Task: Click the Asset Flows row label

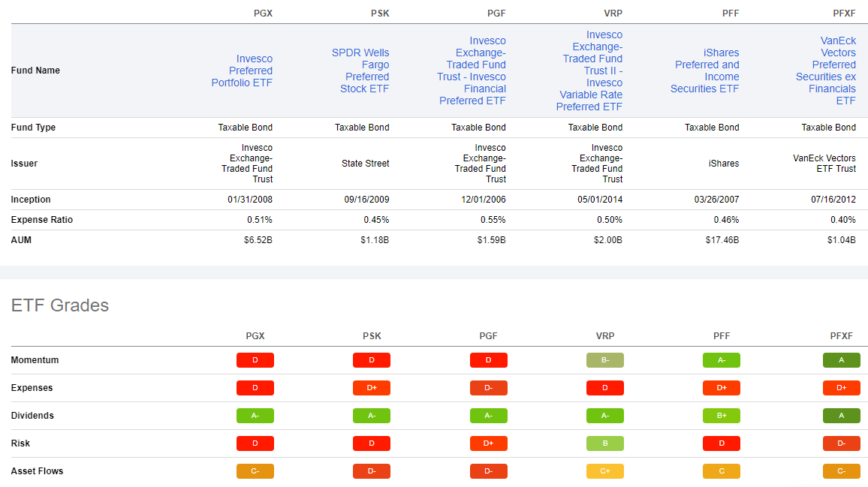Action: coord(37,471)
